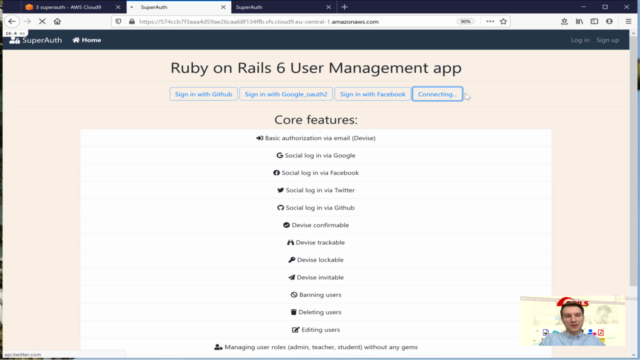Image resolution: width=640 pixels, height=360 pixels.
Task: Open the Firefox account icon
Action: tap(609, 21)
